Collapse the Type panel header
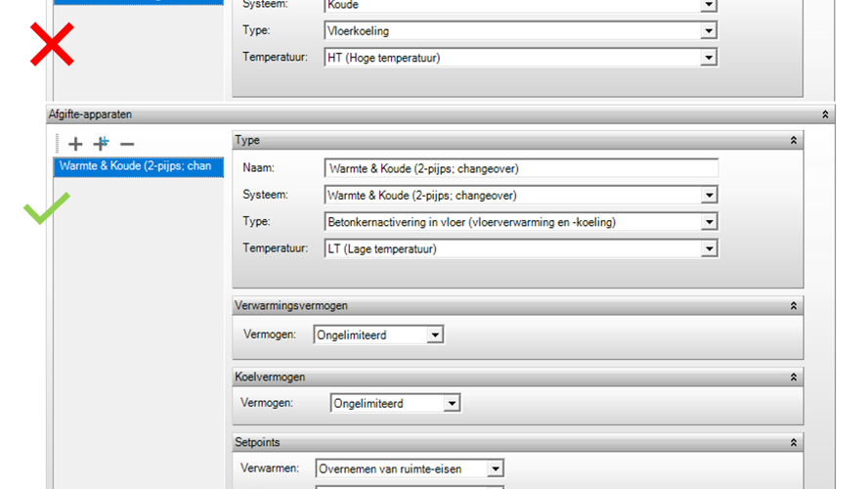868x489 pixels. click(793, 141)
